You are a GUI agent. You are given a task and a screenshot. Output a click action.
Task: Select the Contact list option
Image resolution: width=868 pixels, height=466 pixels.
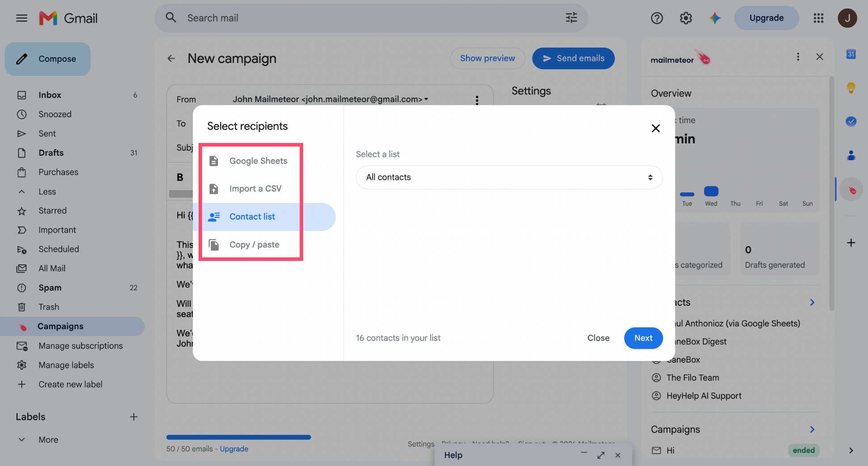pos(265,217)
